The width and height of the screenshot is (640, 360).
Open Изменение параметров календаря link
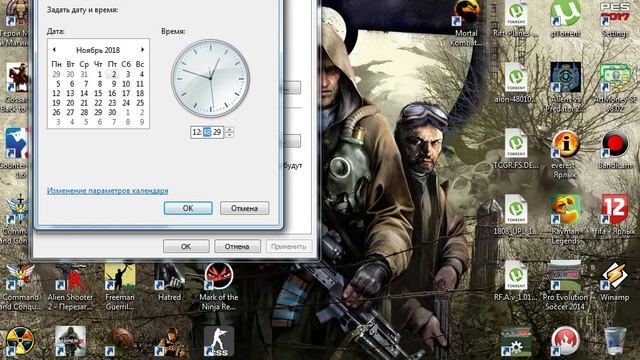point(107,191)
